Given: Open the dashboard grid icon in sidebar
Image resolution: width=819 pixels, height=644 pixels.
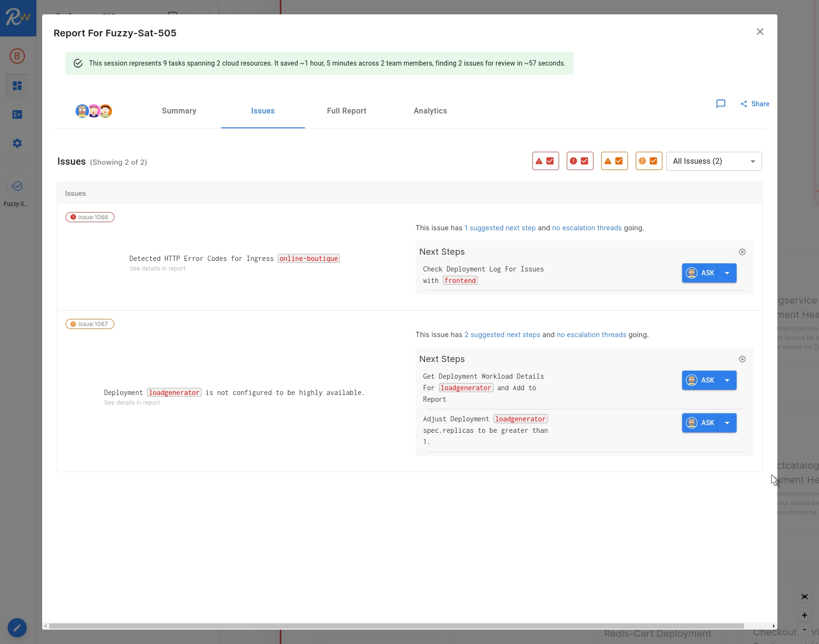Looking at the screenshot, I should [x=17, y=86].
